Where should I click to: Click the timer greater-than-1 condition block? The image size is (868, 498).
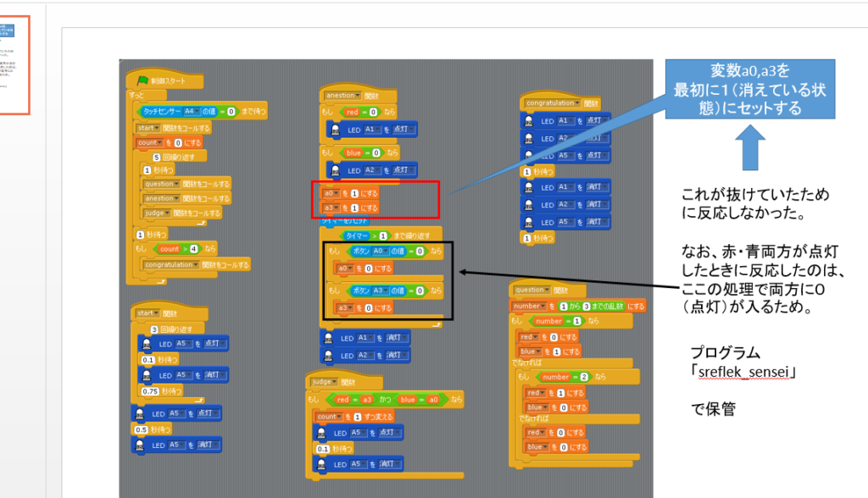pos(364,235)
